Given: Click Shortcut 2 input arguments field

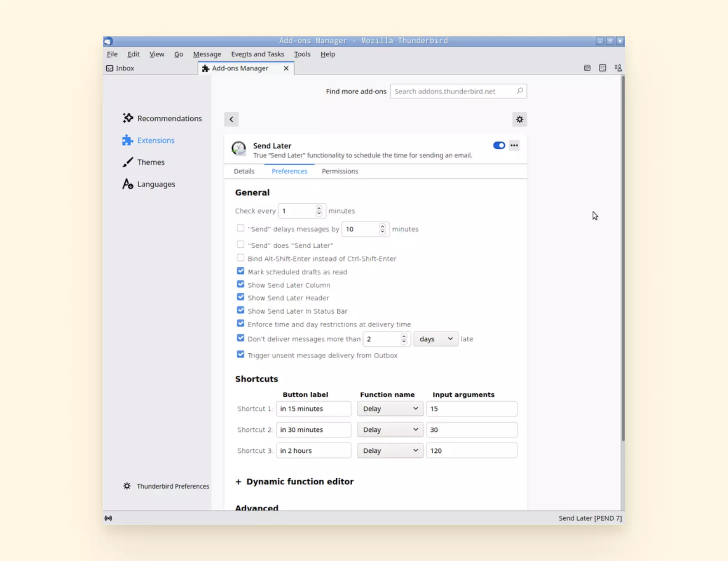Looking at the screenshot, I should click(472, 430).
